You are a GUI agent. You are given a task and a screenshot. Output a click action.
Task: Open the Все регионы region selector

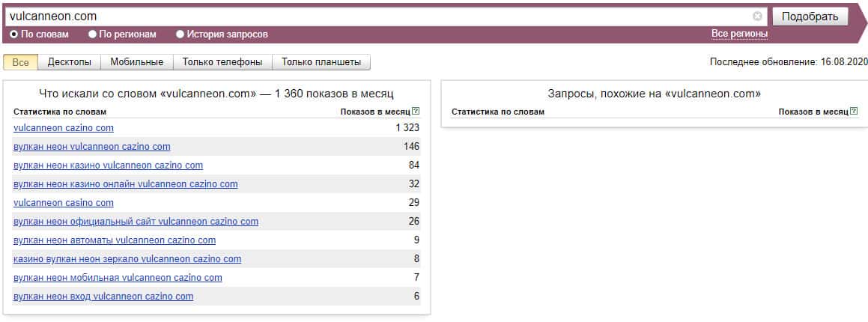[740, 34]
